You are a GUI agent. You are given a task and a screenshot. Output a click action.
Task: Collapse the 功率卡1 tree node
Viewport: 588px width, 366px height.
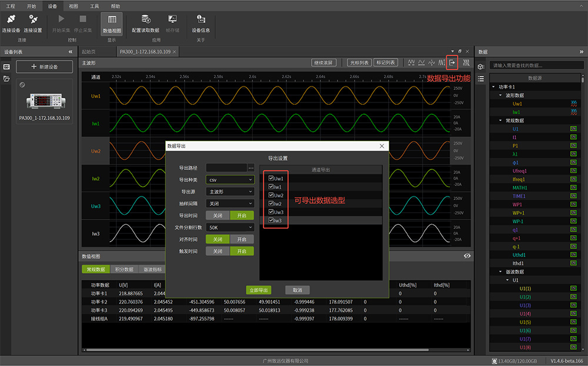pyautogui.click(x=494, y=87)
